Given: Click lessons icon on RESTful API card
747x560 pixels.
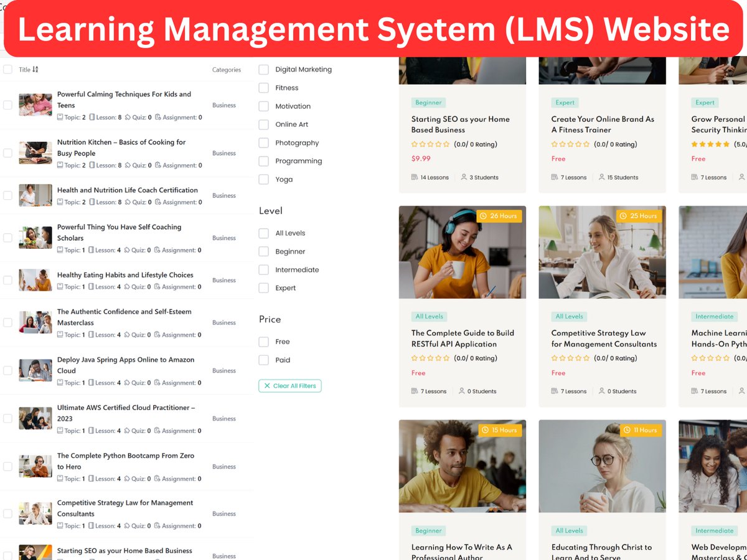Looking at the screenshot, I should coord(415,391).
